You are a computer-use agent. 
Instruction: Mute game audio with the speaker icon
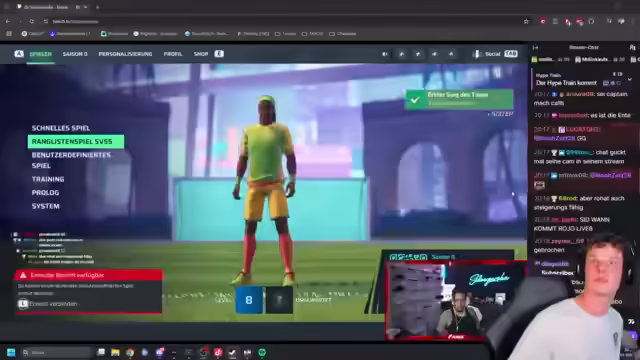[384, 54]
